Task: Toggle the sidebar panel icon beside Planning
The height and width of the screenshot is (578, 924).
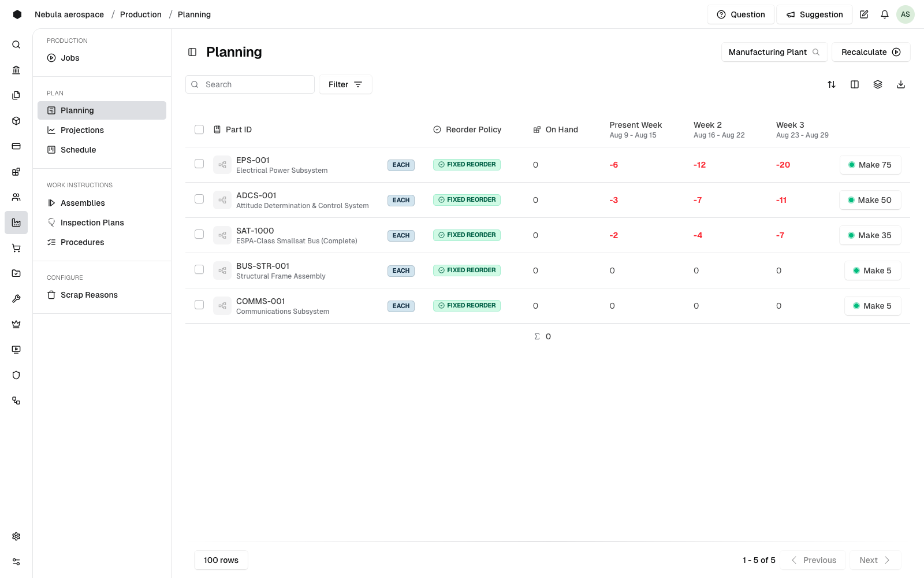Action: (x=192, y=52)
